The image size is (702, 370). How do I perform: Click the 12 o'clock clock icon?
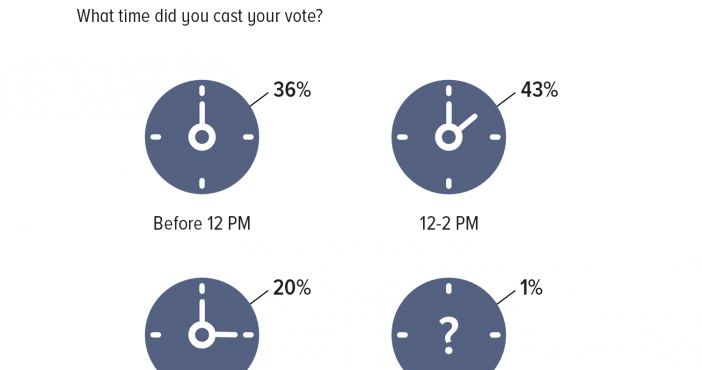click(x=202, y=137)
